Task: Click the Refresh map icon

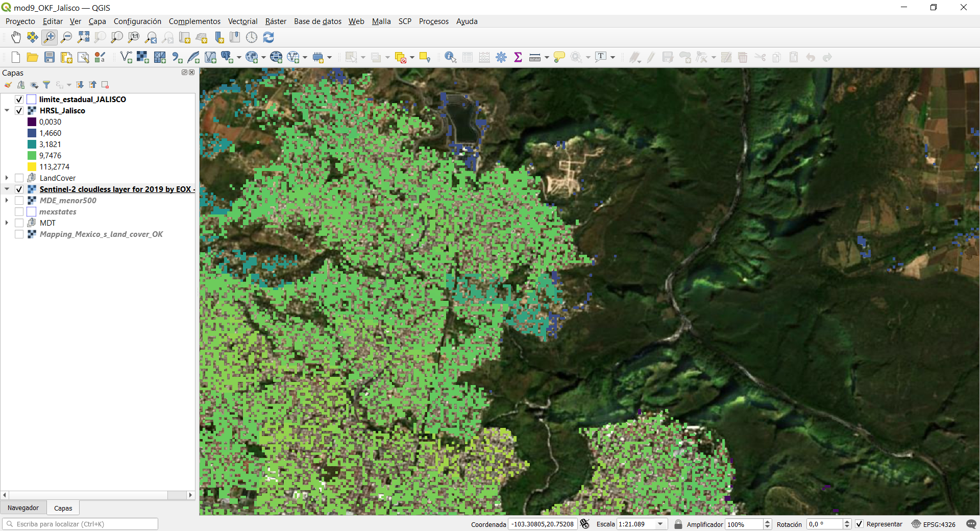Action: [268, 37]
